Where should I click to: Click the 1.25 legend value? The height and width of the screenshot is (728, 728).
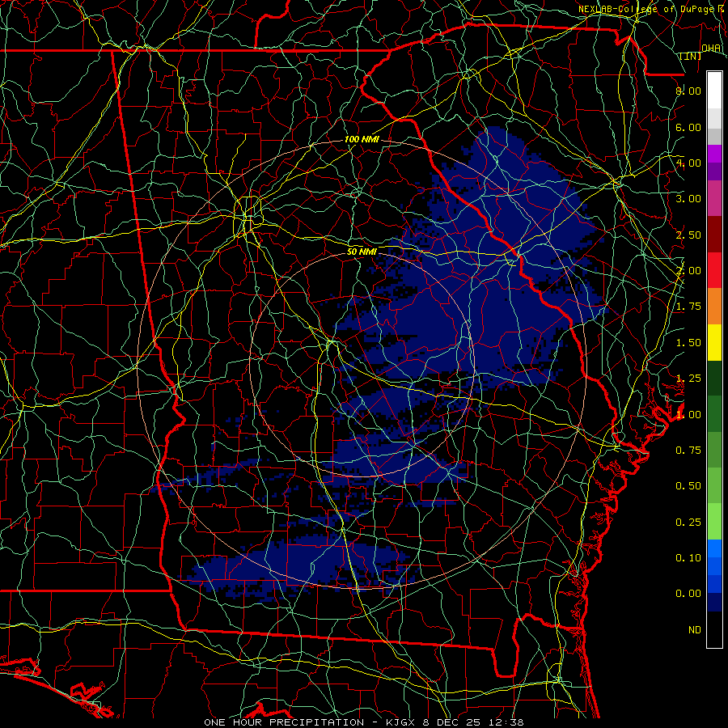coord(688,379)
